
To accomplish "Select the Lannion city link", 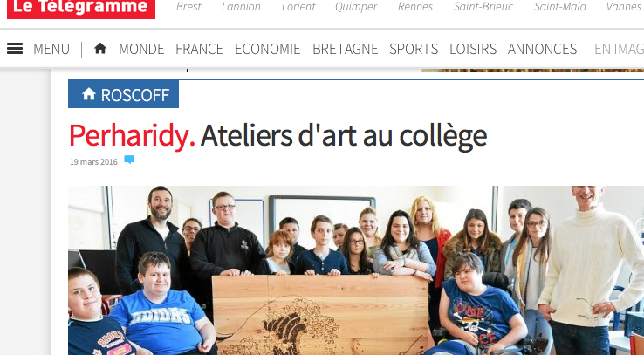I will tap(241, 7).
